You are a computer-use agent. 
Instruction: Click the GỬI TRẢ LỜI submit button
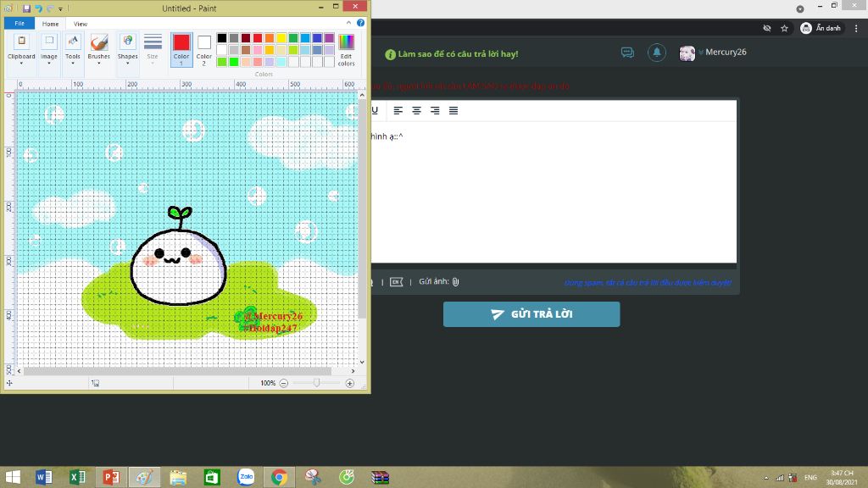tap(531, 314)
